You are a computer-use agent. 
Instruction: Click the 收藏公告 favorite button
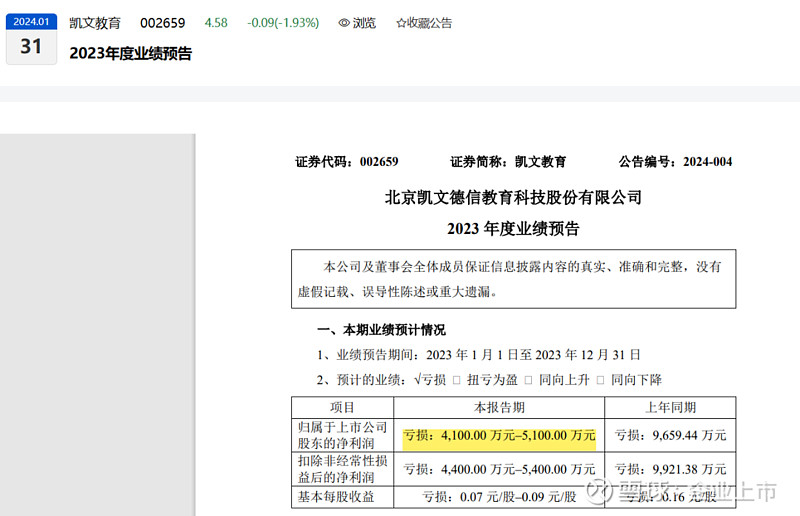coord(424,23)
